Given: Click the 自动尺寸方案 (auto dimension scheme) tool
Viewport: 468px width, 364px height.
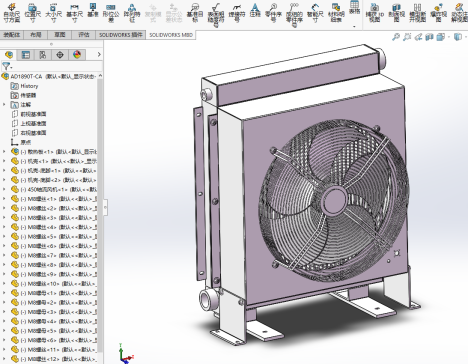Looking at the screenshot, I should (12, 12).
